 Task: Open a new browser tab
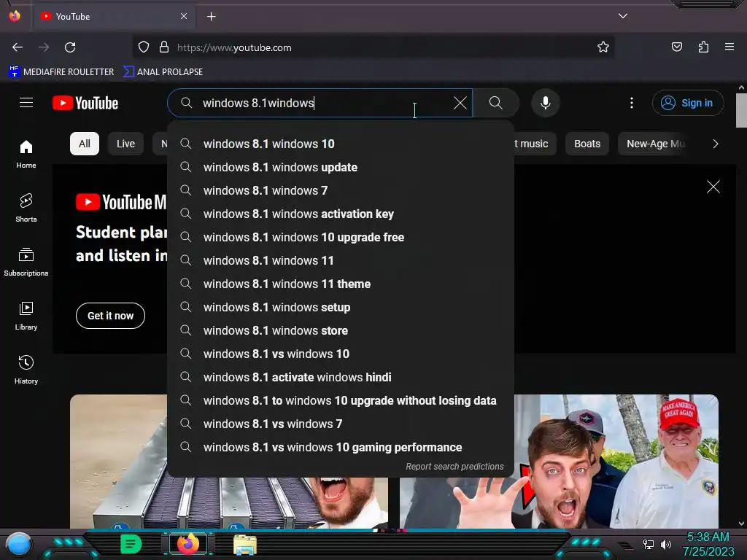click(x=211, y=17)
